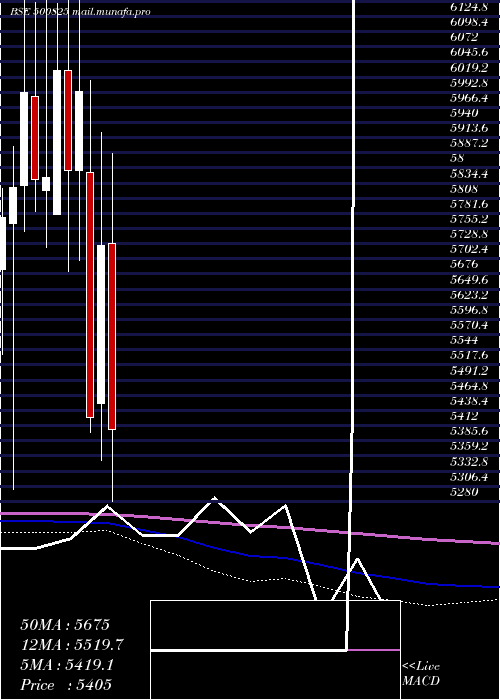The height and width of the screenshot is (700, 500).
Task: Click the 5MA : 5419.1 reading
Action: pos(67,665)
